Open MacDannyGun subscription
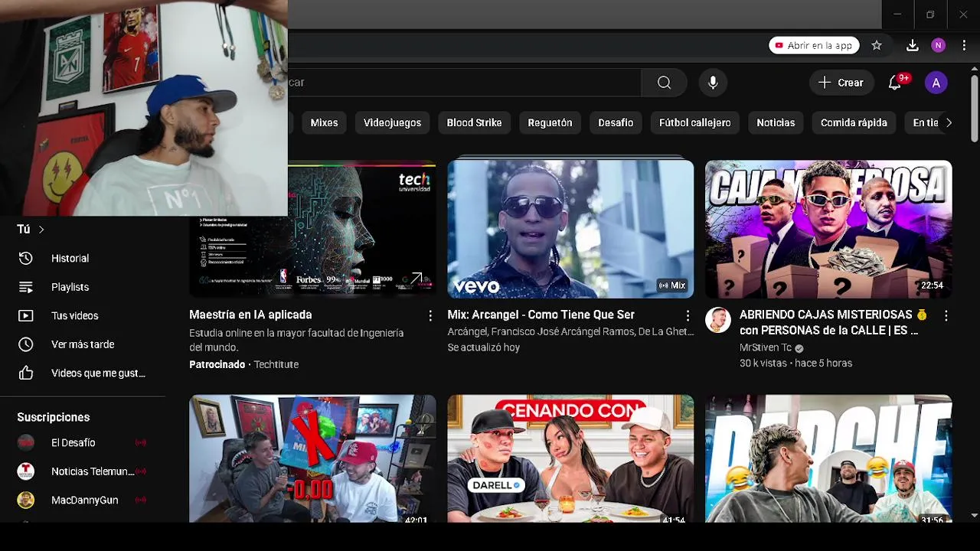 tap(83, 500)
